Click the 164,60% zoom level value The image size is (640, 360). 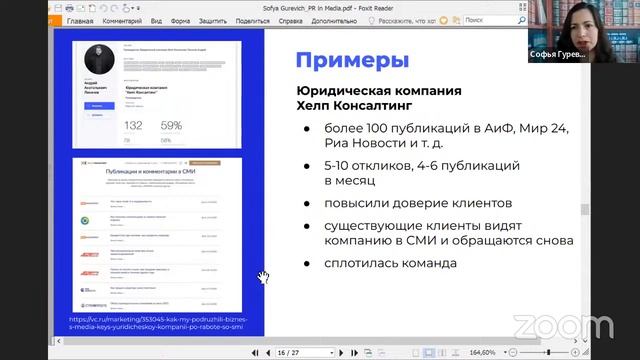[x=482, y=353]
